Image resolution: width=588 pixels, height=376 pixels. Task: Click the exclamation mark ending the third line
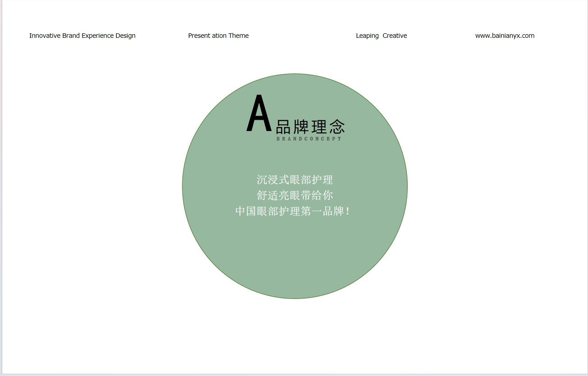(x=348, y=211)
